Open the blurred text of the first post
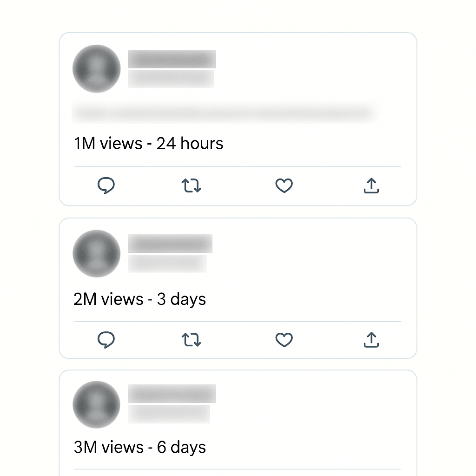The height and width of the screenshot is (476, 476). [223, 113]
